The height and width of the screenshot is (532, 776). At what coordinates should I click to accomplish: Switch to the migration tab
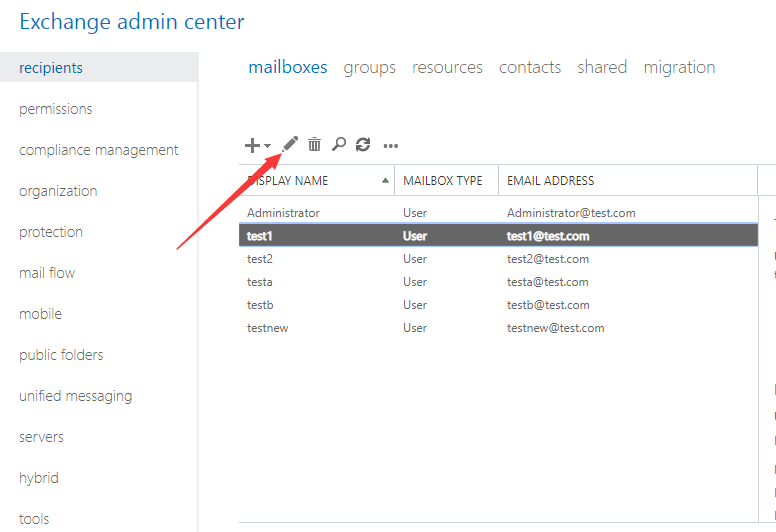click(x=679, y=68)
